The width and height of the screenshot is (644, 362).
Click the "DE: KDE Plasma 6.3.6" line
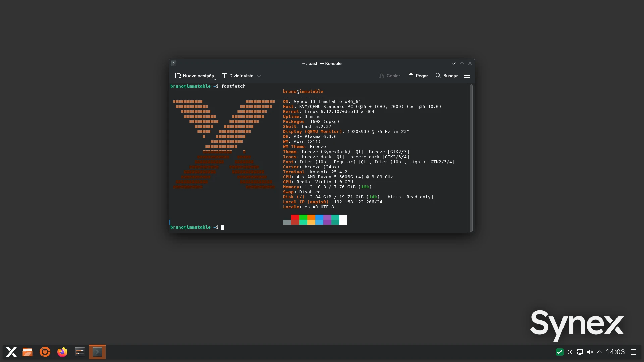[x=310, y=137]
